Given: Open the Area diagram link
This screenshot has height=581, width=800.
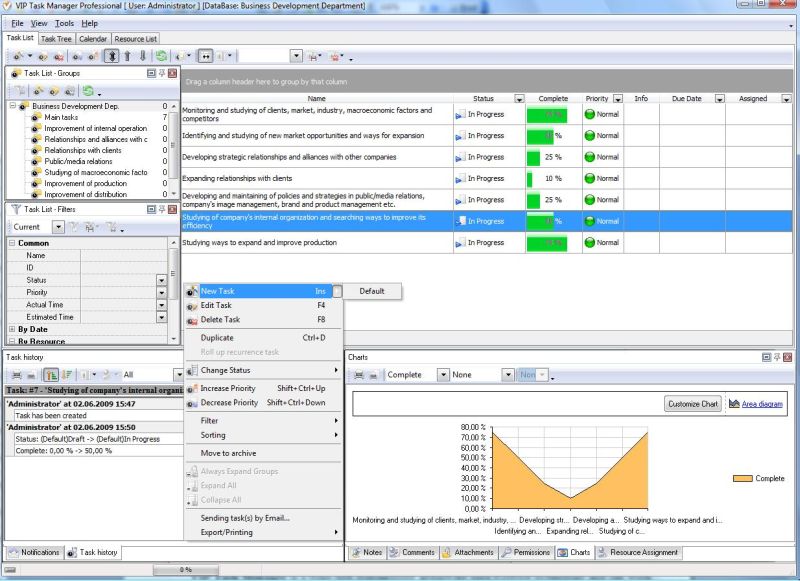Looking at the screenshot, I should [762, 403].
